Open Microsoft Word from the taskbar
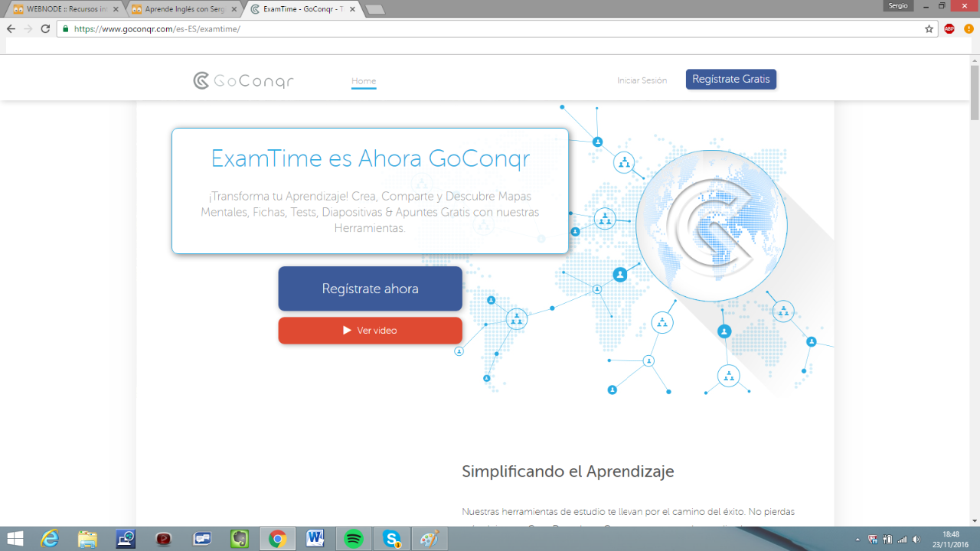Image resolution: width=980 pixels, height=551 pixels. point(315,539)
